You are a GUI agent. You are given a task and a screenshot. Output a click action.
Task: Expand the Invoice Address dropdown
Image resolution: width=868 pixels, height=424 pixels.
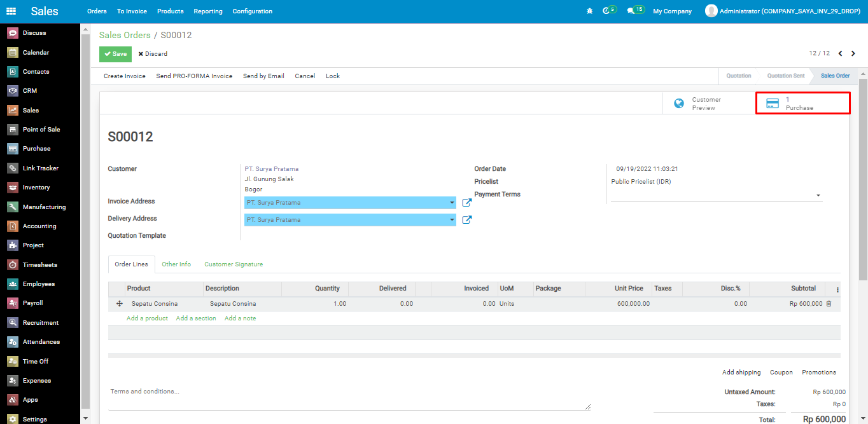click(452, 203)
